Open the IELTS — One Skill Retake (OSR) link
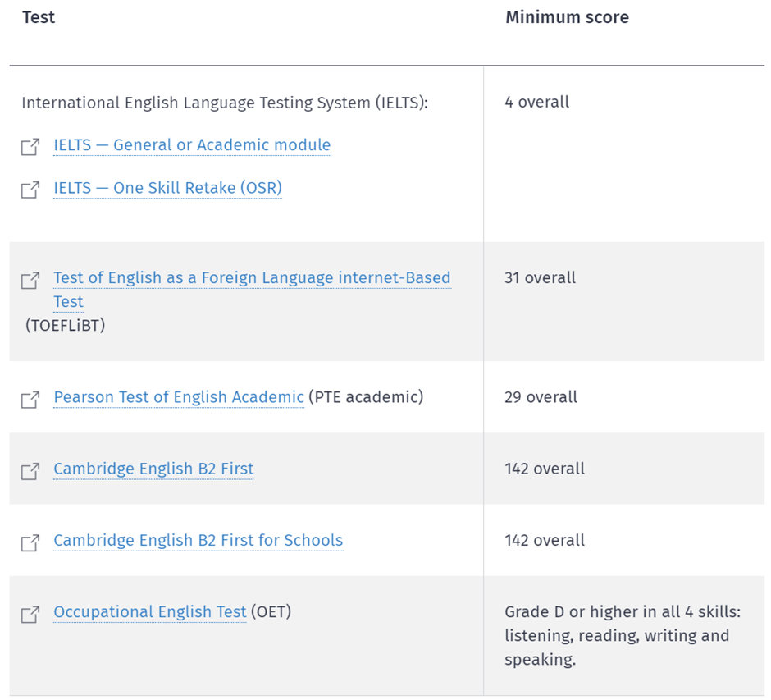 (x=167, y=188)
